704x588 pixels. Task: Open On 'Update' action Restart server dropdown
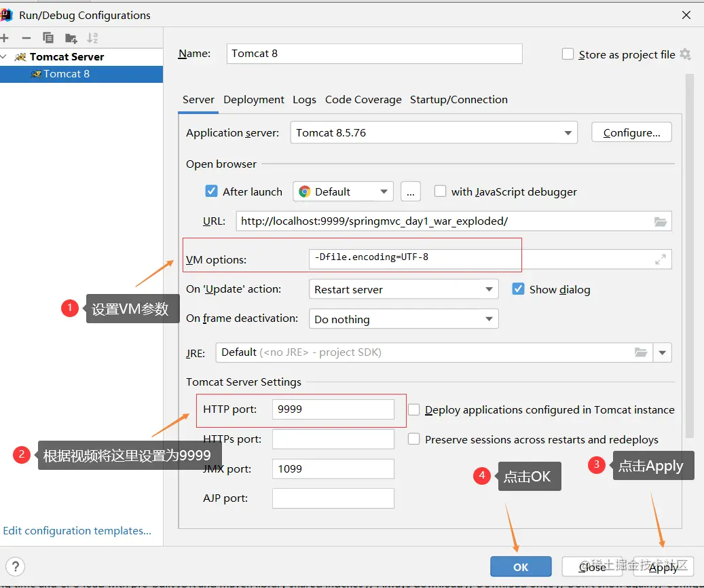coord(404,289)
